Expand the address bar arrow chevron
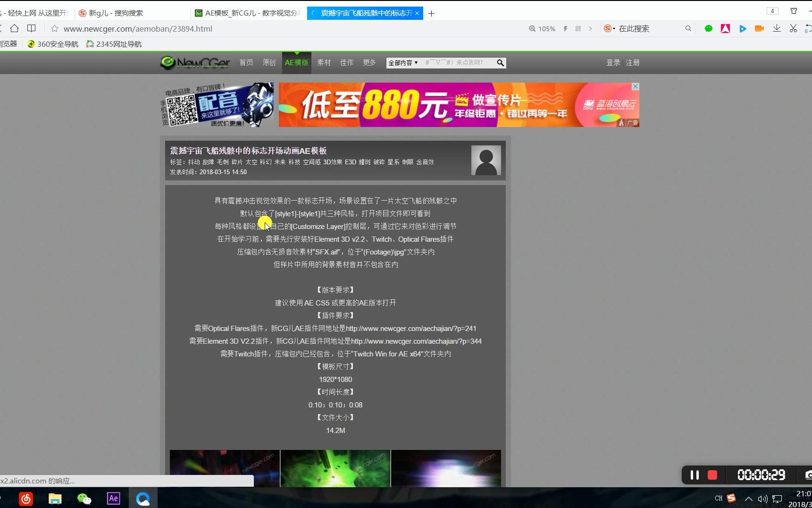This screenshot has width=812, height=508. tap(590, 29)
